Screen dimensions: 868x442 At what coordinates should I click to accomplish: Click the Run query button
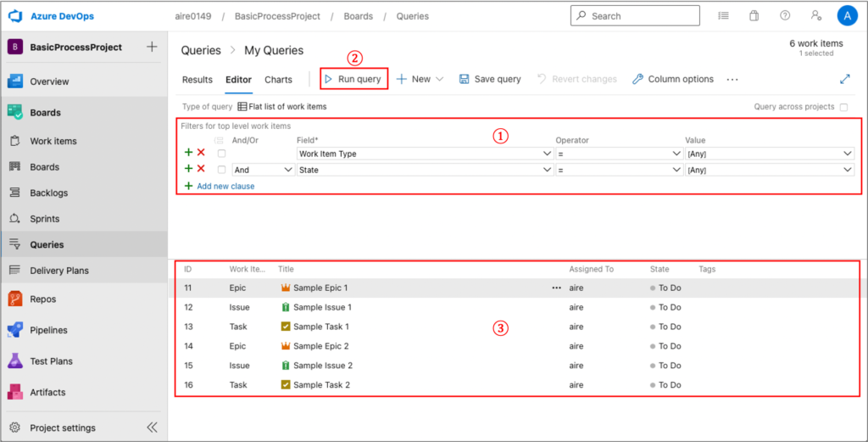353,79
